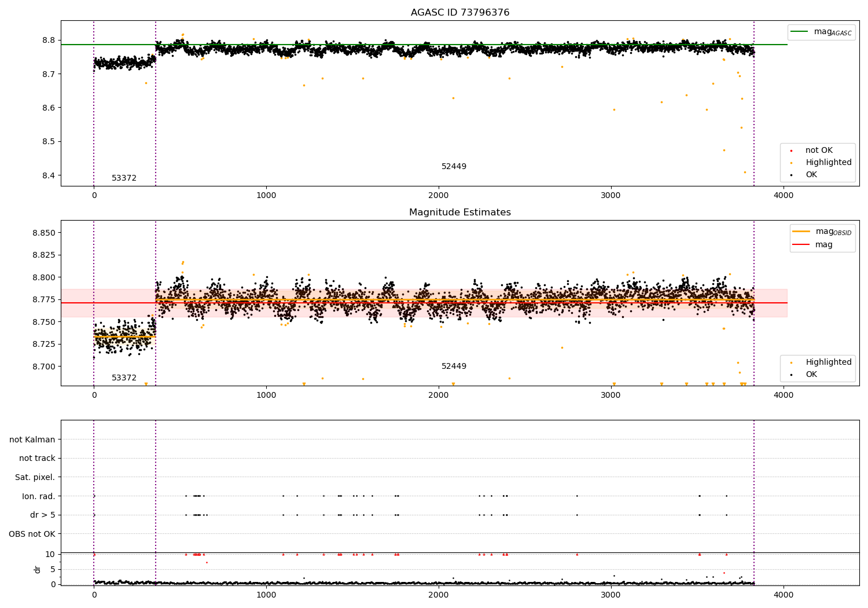Click the 'OBS not OK' axis label
This screenshot has height=608, width=868.
pos(32,534)
